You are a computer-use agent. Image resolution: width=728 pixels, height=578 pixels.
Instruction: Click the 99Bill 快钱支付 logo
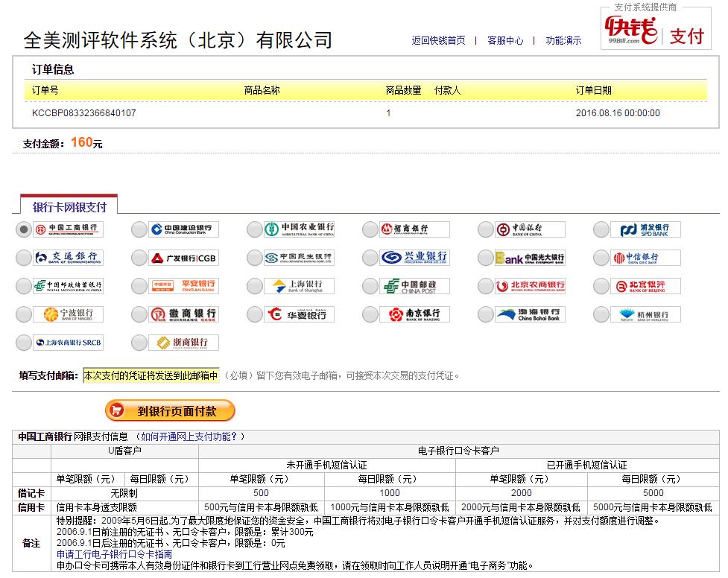655,31
